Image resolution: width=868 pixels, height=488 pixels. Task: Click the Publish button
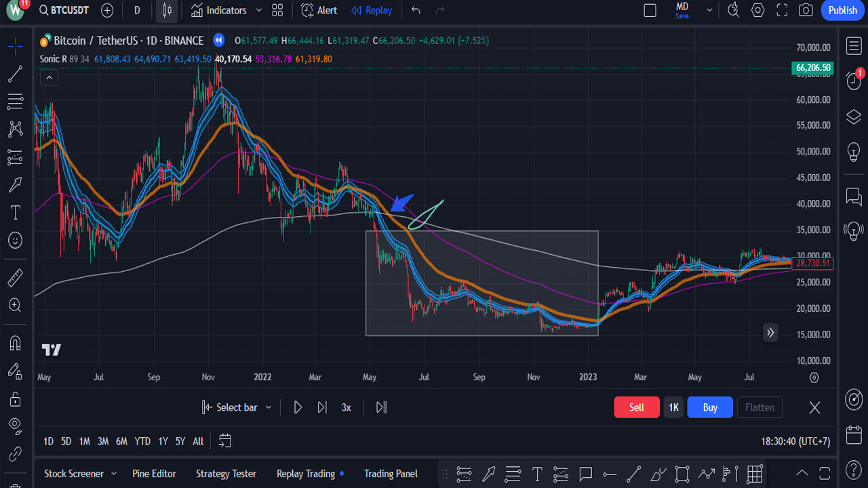click(x=843, y=10)
